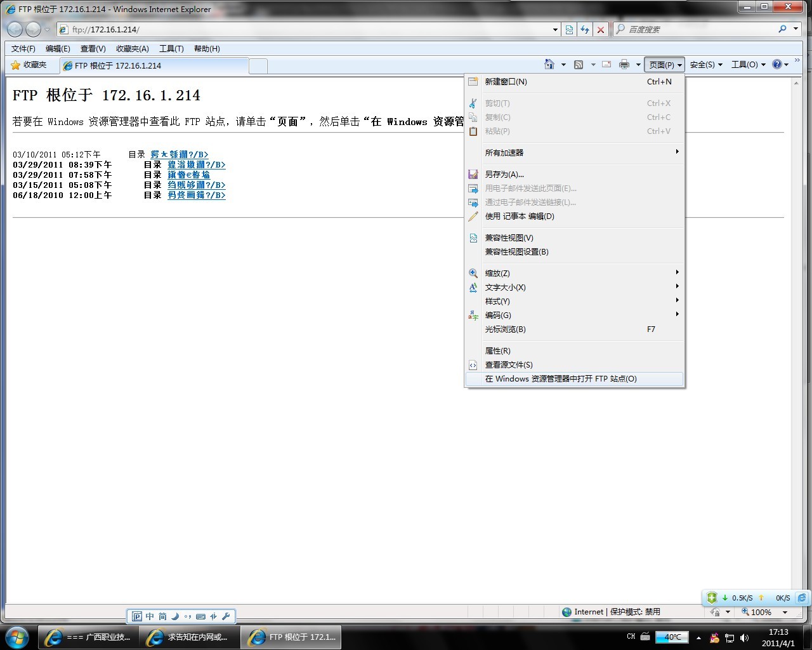The height and width of the screenshot is (650, 812).
Task: Click the empty new tab button
Action: [258, 65]
